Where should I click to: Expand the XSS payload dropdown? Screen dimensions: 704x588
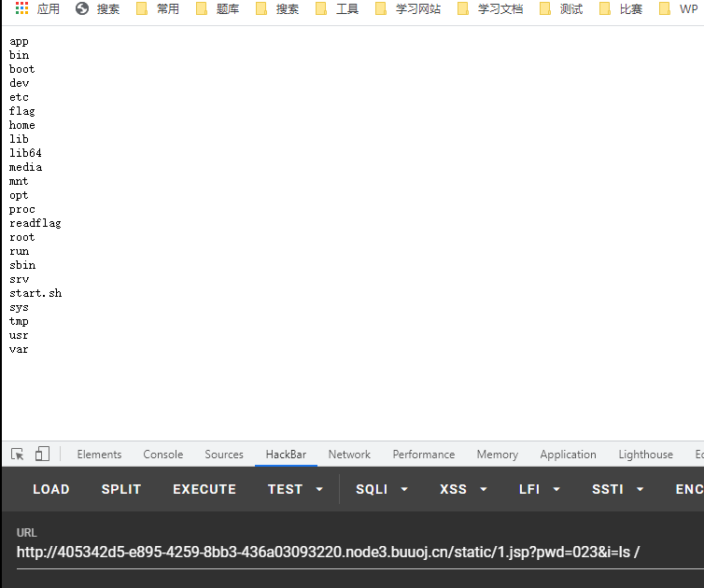tap(464, 489)
